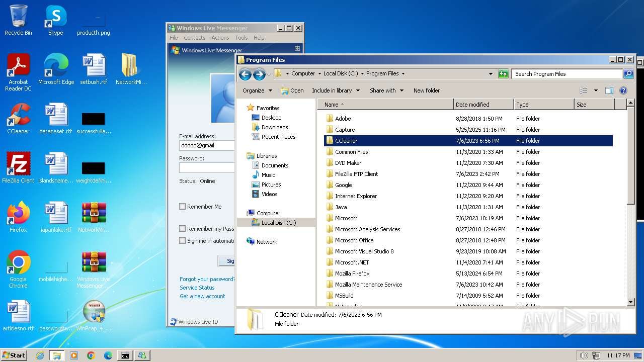Open the File menu in Messenger
The width and height of the screenshot is (644, 362).
174,38
